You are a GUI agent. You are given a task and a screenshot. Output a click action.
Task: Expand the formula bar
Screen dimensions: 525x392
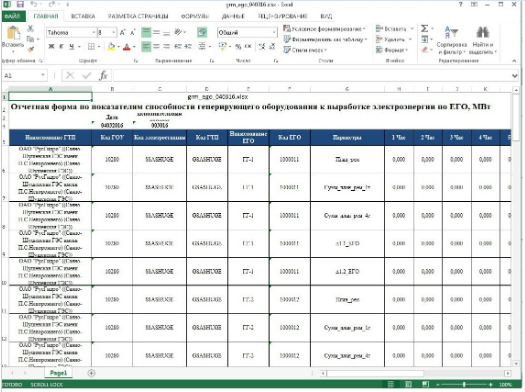click(x=515, y=76)
